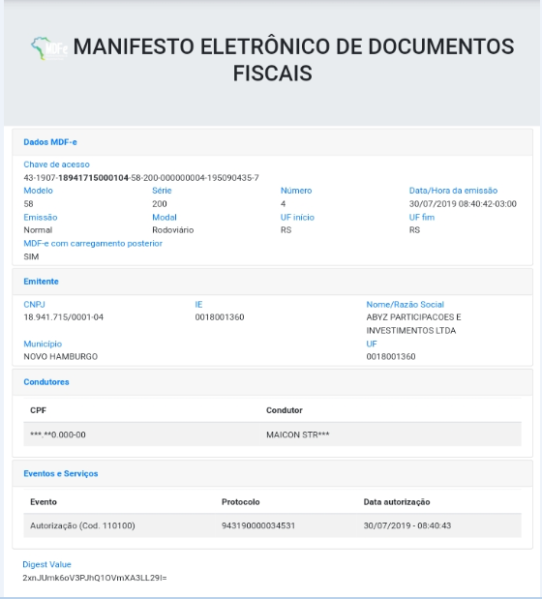Screen dimensions: 542x599
Task: Click the 'Modelo' label
Action: coord(38,190)
